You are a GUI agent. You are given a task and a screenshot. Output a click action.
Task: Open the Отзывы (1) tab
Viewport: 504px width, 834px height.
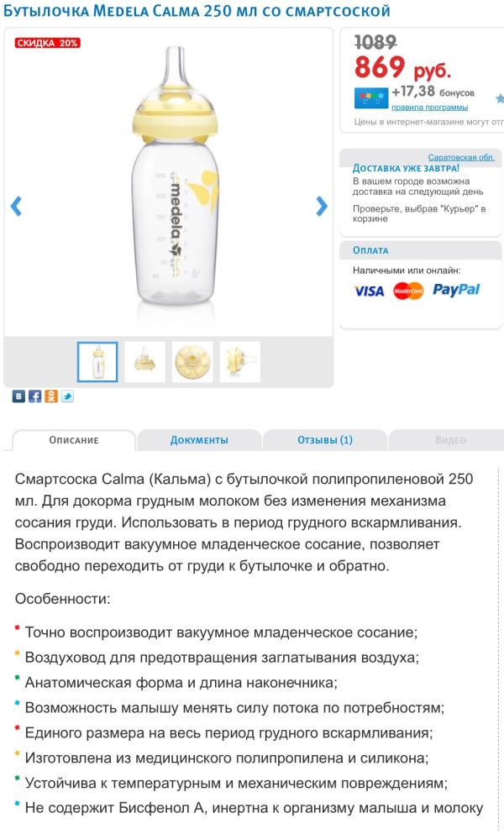point(324,440)
